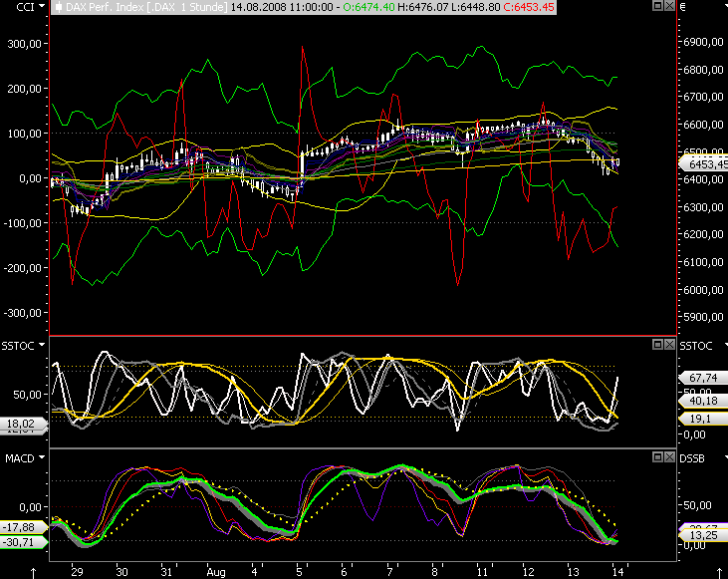
Task: Select the left SSTOC value marker 18,02
Action: [24, 424]
